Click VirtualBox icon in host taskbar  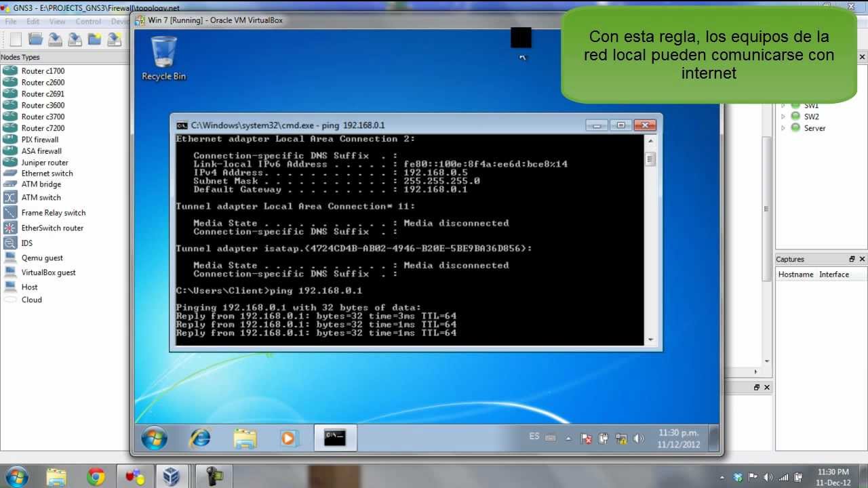tap(172, 477)
